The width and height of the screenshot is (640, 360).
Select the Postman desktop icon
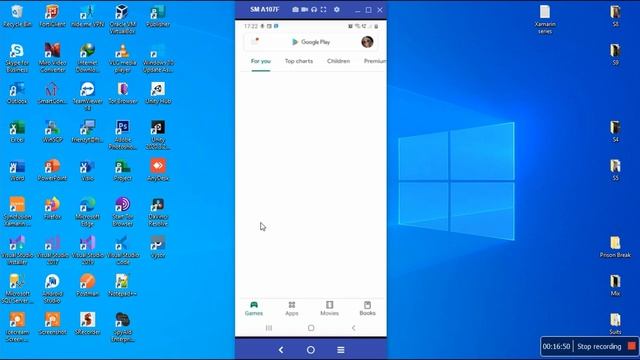[87, 285]
